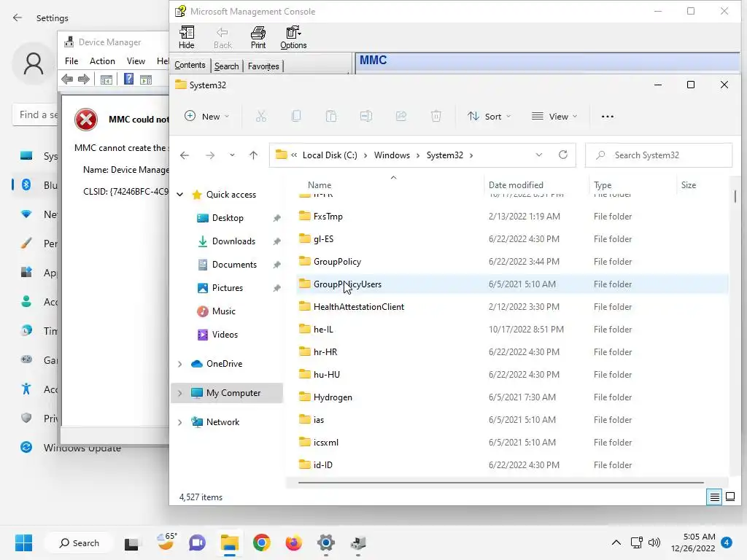Click Local Disk (C:) breadcrumb

330,155
